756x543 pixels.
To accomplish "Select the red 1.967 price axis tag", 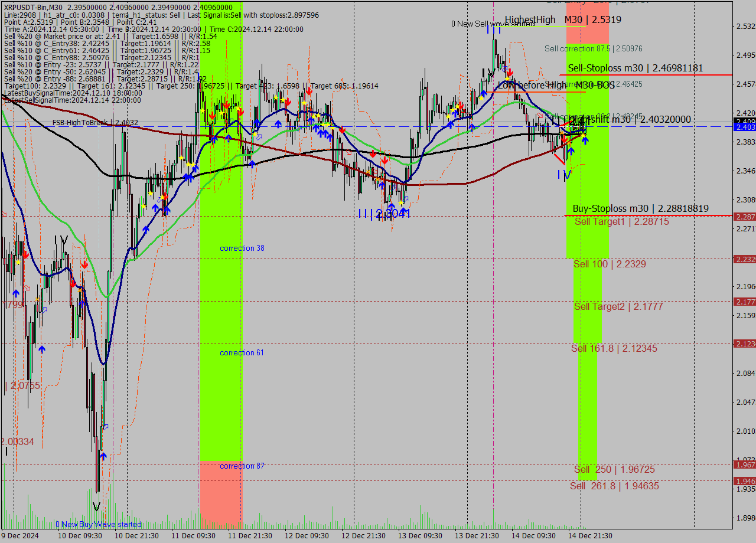I will [745, 465].
